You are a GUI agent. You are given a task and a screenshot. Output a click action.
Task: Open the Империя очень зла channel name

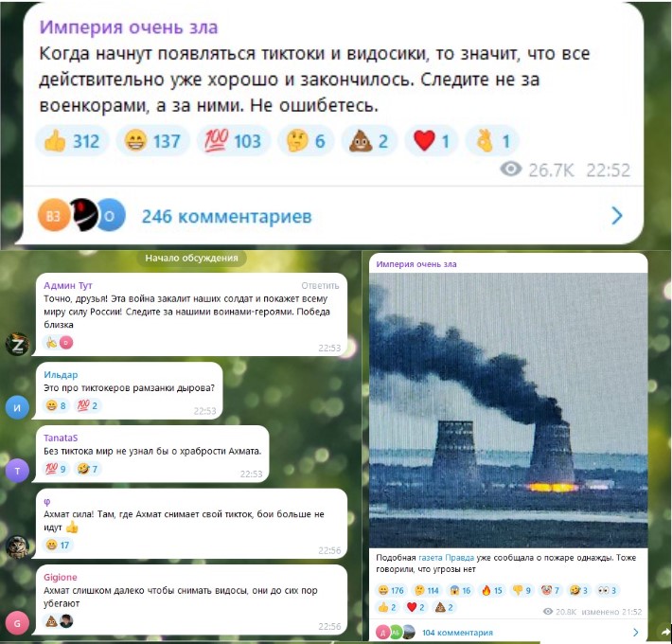coord(129,27)
